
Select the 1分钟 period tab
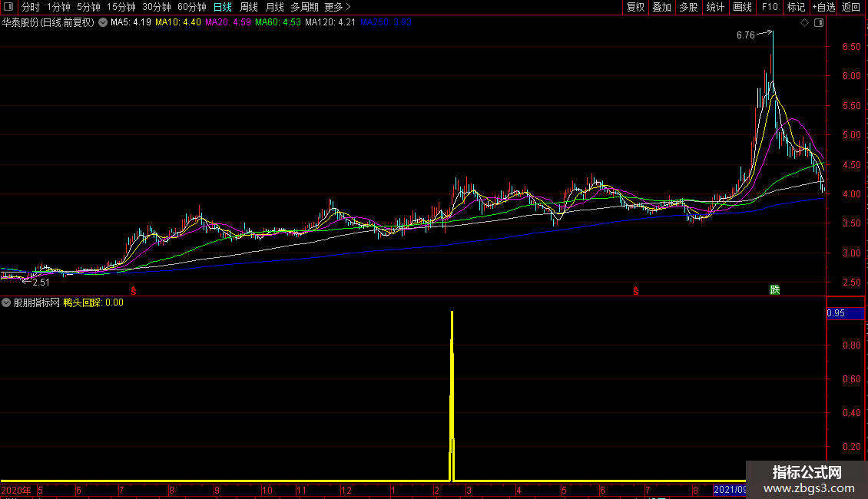point(58,7)
